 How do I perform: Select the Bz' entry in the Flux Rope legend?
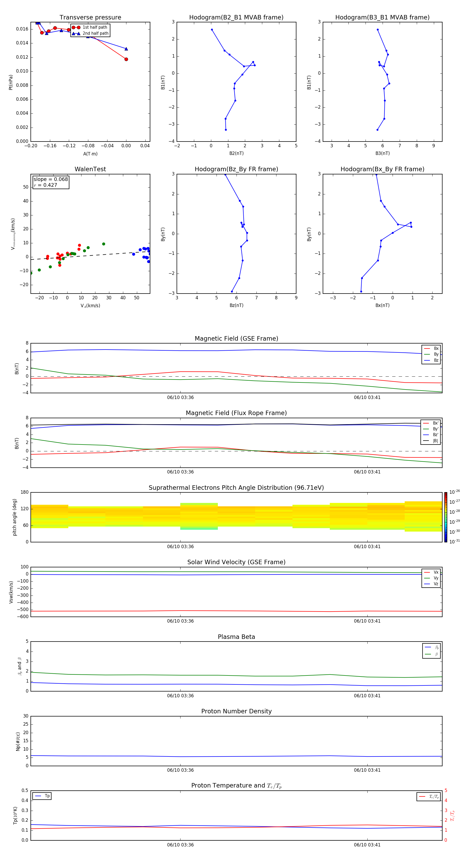[x=431, y=435]
